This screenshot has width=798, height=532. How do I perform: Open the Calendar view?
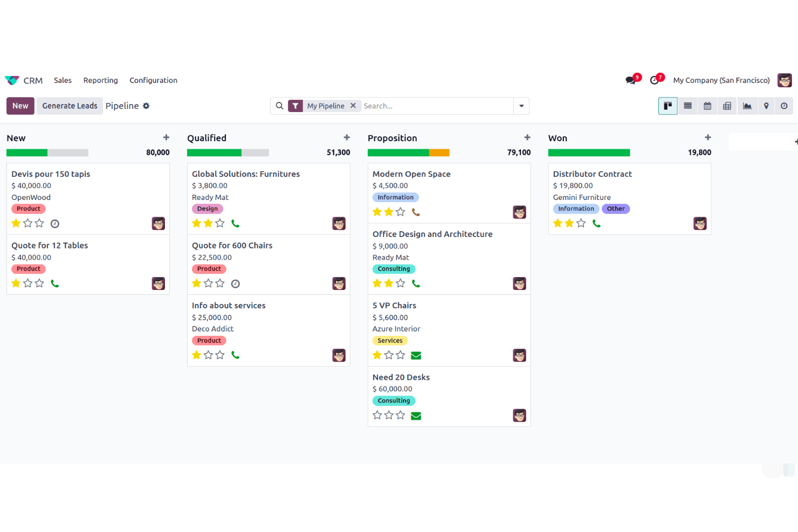click(707, 106)
